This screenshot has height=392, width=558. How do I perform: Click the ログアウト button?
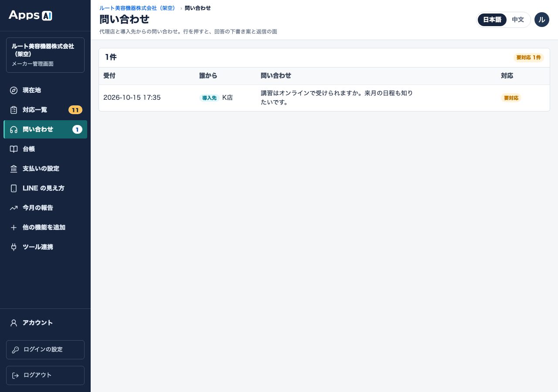[x=45, y=375]
